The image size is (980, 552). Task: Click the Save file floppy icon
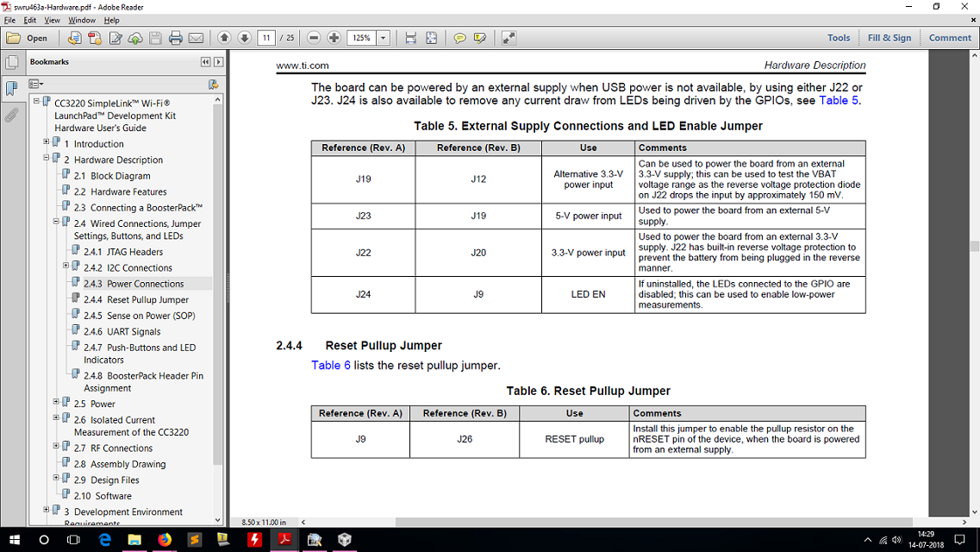coord(155,38)
